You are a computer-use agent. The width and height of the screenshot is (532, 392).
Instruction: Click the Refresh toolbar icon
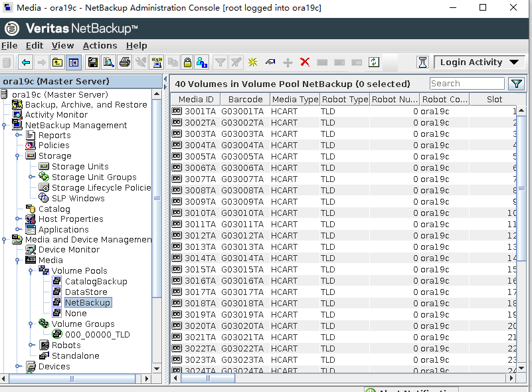click(373, 62)
